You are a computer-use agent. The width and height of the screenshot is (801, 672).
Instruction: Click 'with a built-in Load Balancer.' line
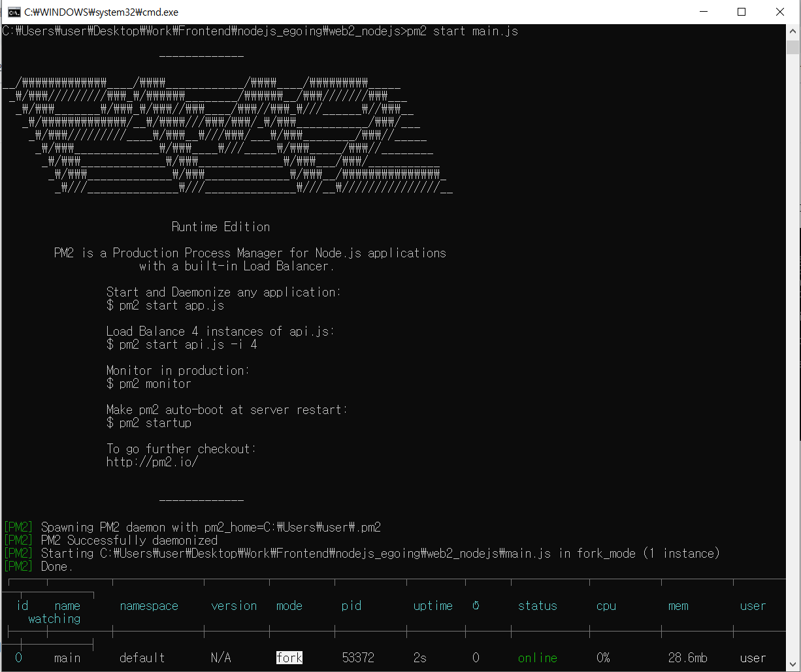point(237,266)
